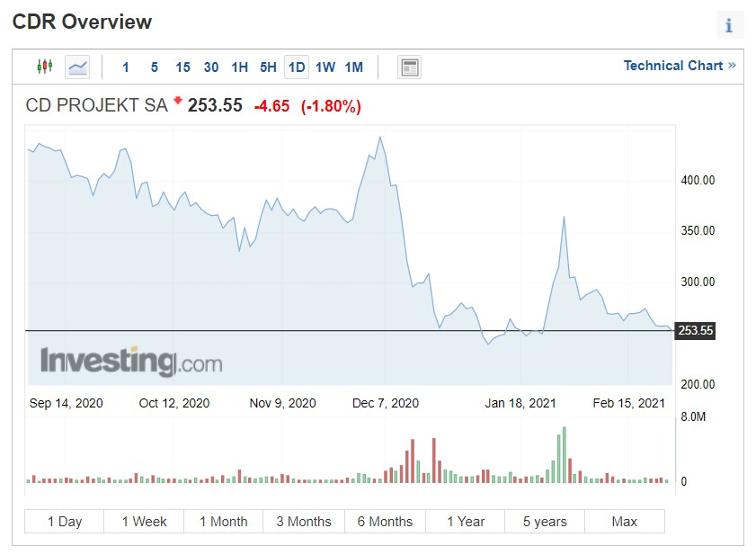
Task: Select the 5H interval
Action: 268,67
